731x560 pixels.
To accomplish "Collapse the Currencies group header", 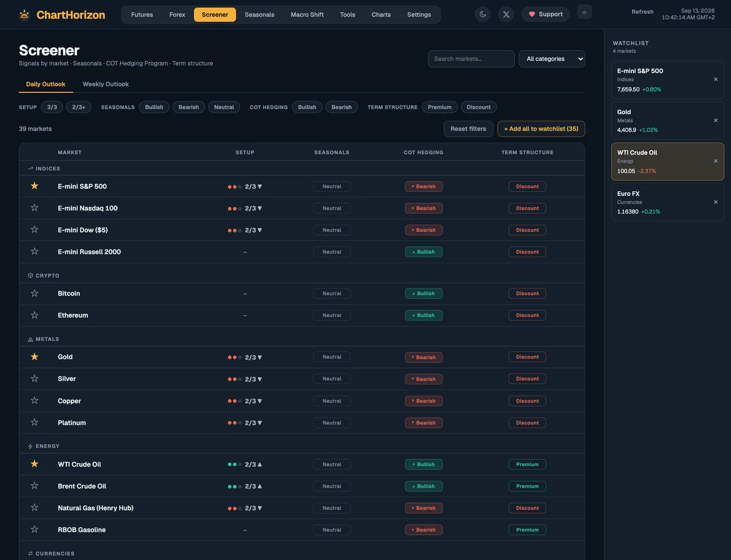I will (x=302, y=553).
